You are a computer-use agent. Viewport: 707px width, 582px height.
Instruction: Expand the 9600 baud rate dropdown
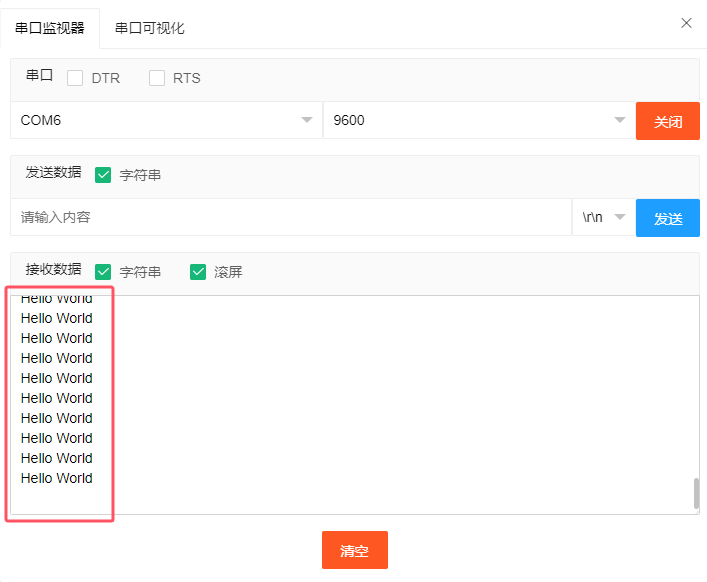pos(478,120)
